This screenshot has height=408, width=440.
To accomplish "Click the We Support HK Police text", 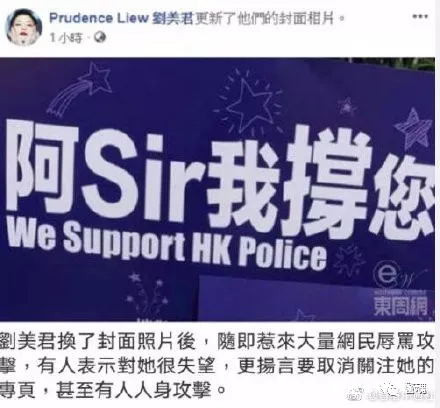I will point(167,245).
